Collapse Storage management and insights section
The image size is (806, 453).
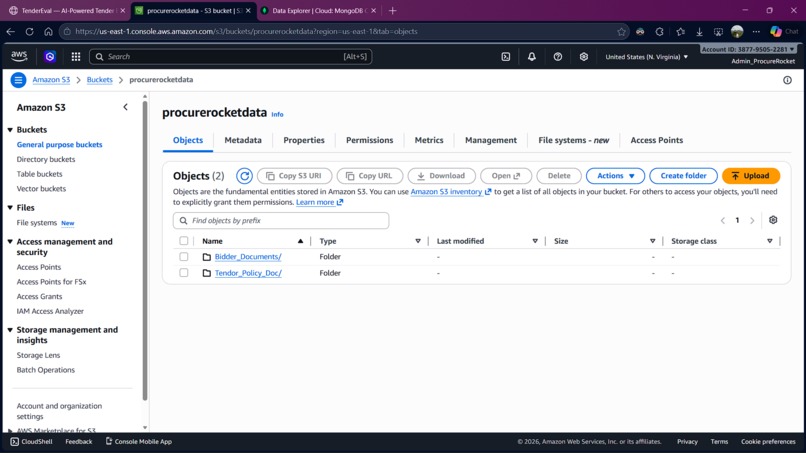tap(10, 330)
